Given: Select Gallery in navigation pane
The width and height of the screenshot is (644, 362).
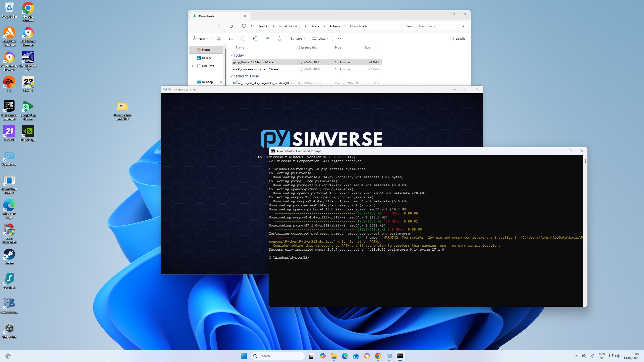Looking at the screenshot, I should tap(206, 58).
